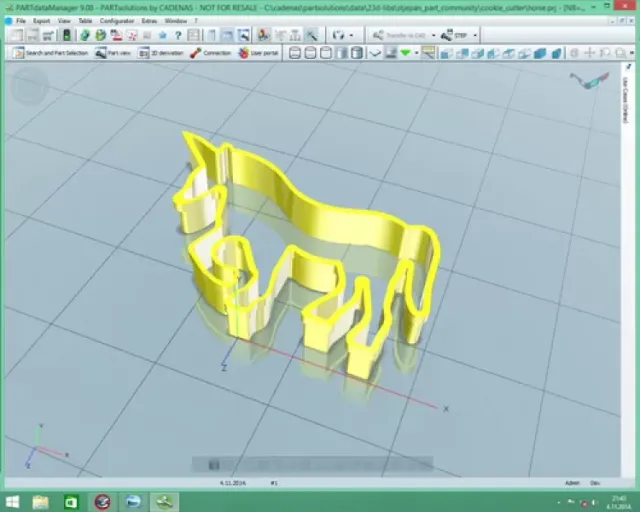Expand the Transfer to CAD dropdown arrow
Screen dimensions: 640x512
(x=433, y=36)
